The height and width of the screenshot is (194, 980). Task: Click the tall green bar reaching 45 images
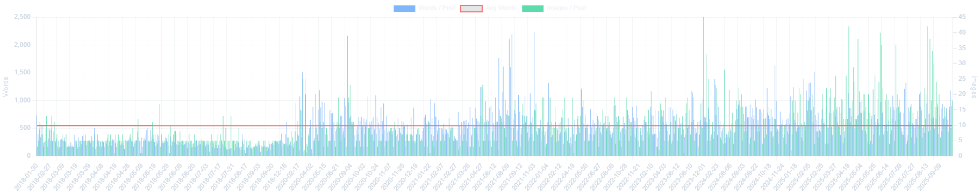(x=703, y=86)
